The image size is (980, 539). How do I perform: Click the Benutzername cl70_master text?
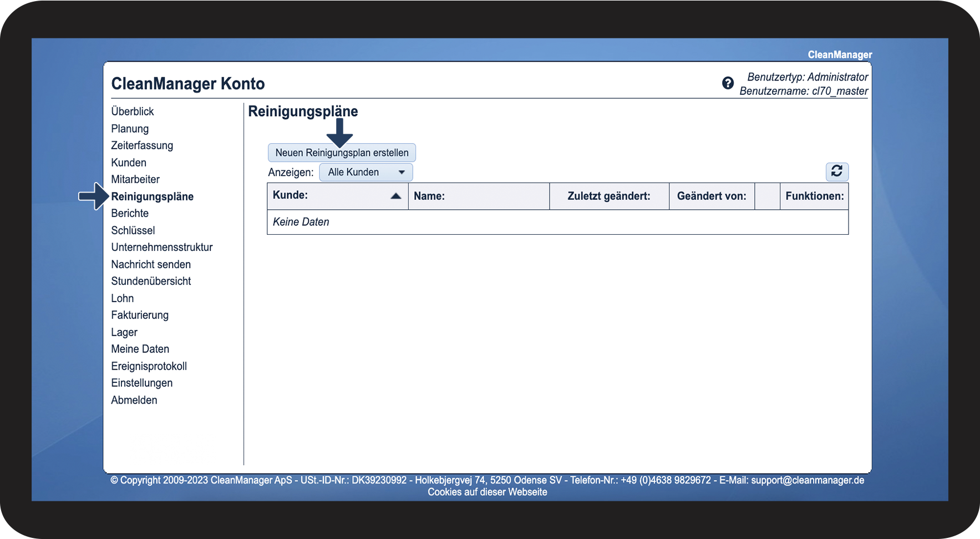804,91
